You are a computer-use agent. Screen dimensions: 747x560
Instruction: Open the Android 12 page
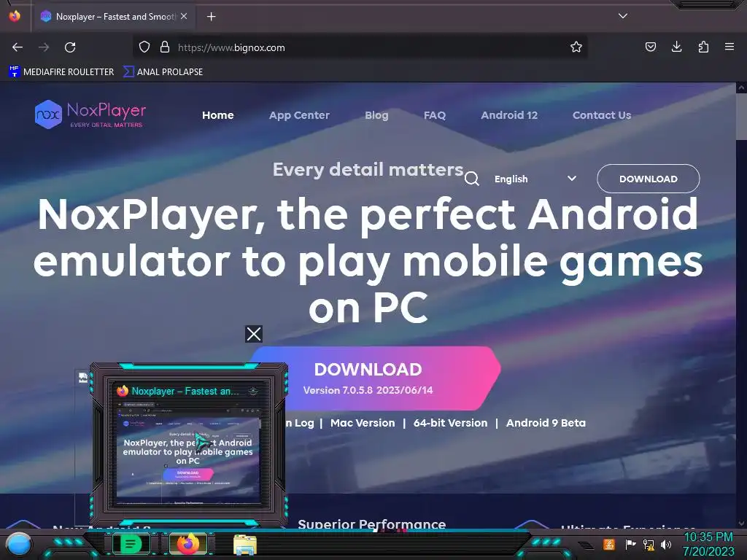click(x=509, y=115)
